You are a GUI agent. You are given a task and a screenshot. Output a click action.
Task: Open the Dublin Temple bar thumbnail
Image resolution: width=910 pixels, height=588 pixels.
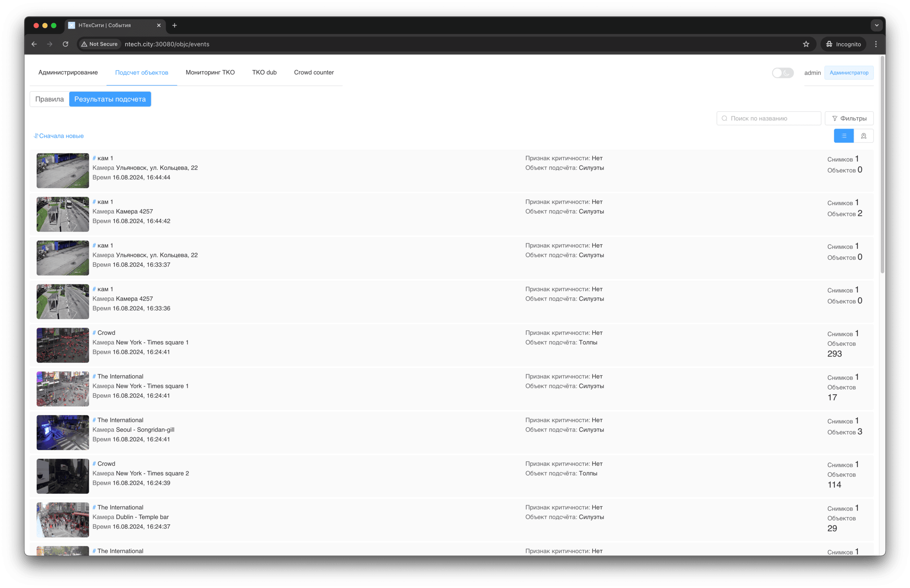pos(63,520)
